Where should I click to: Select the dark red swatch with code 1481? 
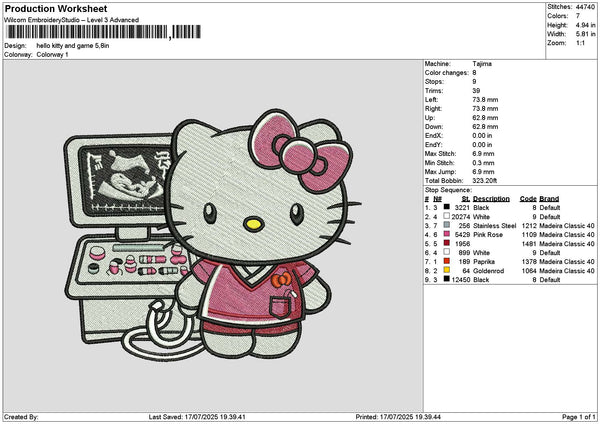[x=447, y=243]
